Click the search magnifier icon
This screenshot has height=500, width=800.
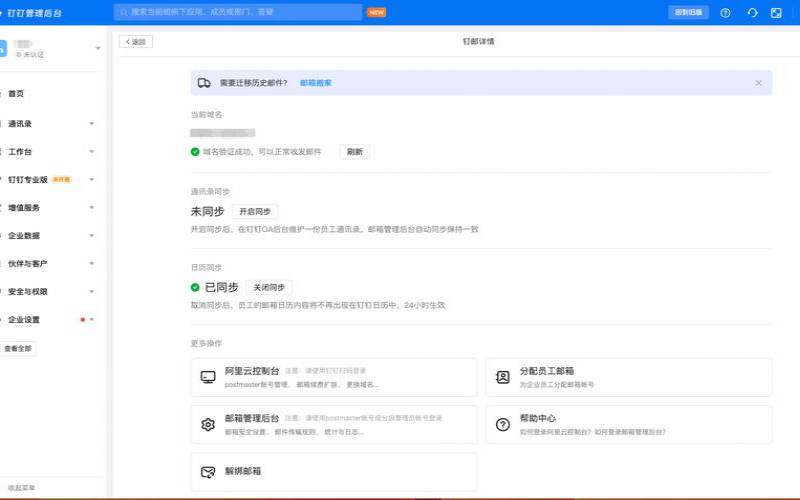click(x=123, y=12)
